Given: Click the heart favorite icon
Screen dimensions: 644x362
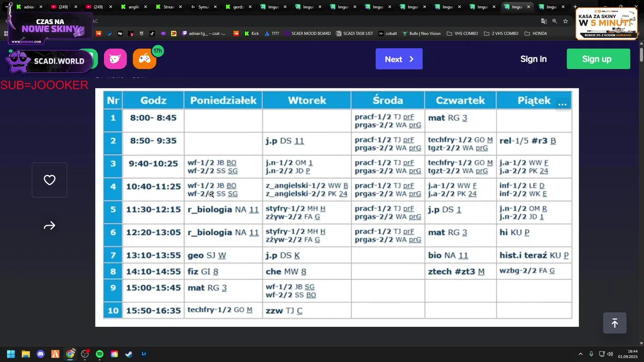Looking at the screenshot, I should coord(49,180).
